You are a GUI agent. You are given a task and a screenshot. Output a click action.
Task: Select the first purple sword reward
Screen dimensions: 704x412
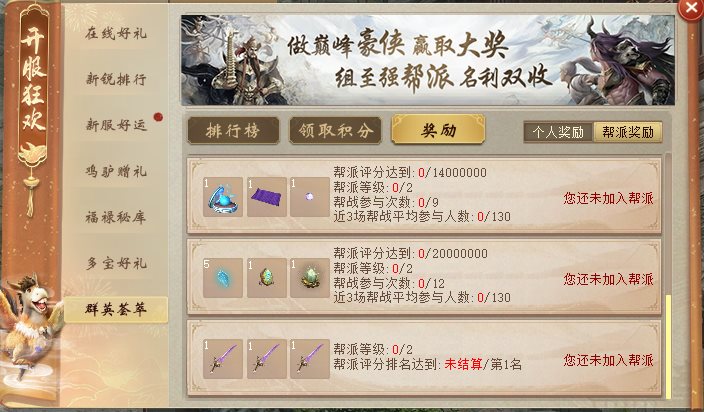pos(223,359)
